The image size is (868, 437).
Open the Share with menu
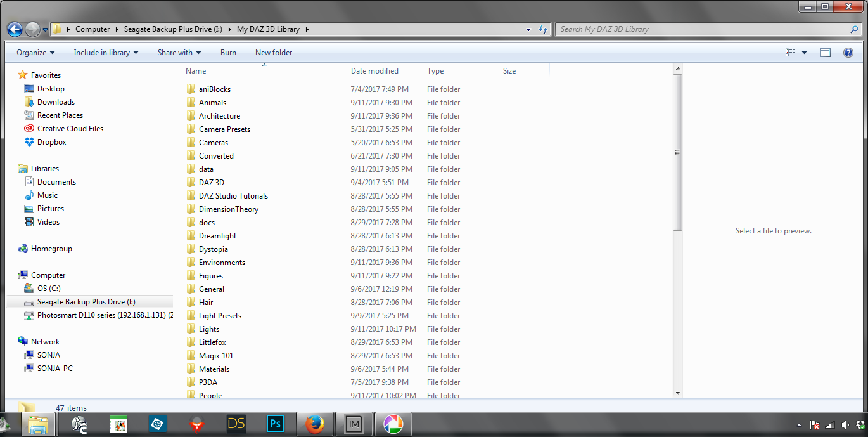point(179,53)
